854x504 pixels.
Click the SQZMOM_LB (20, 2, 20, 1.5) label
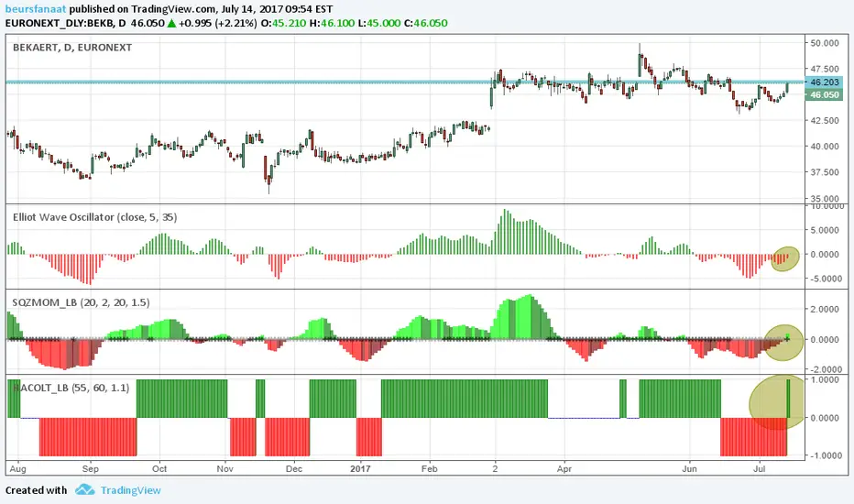point(82,302)
